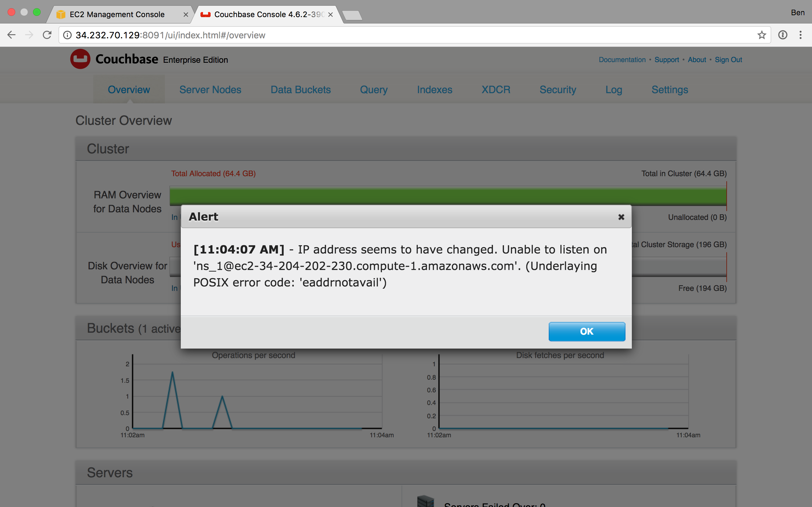The image size is (812, 507).
Task: Open a new browser tab
Action: (x=352, y=15)
